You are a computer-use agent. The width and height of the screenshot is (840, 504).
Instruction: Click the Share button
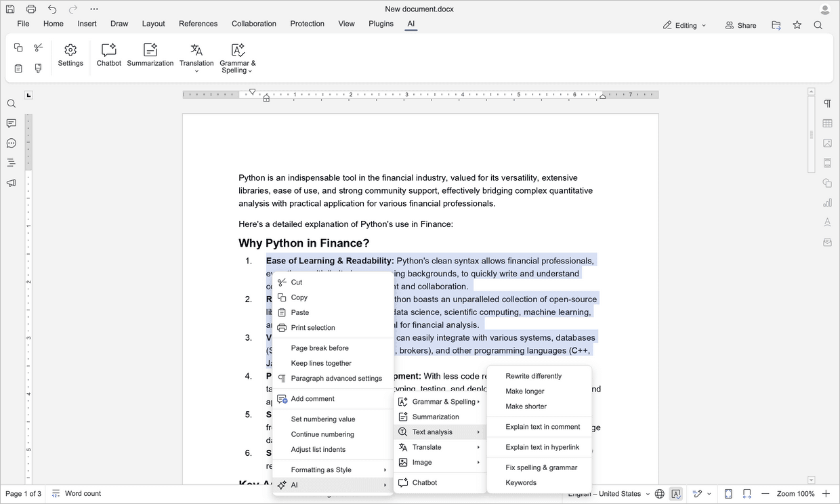tap(740, 25)
